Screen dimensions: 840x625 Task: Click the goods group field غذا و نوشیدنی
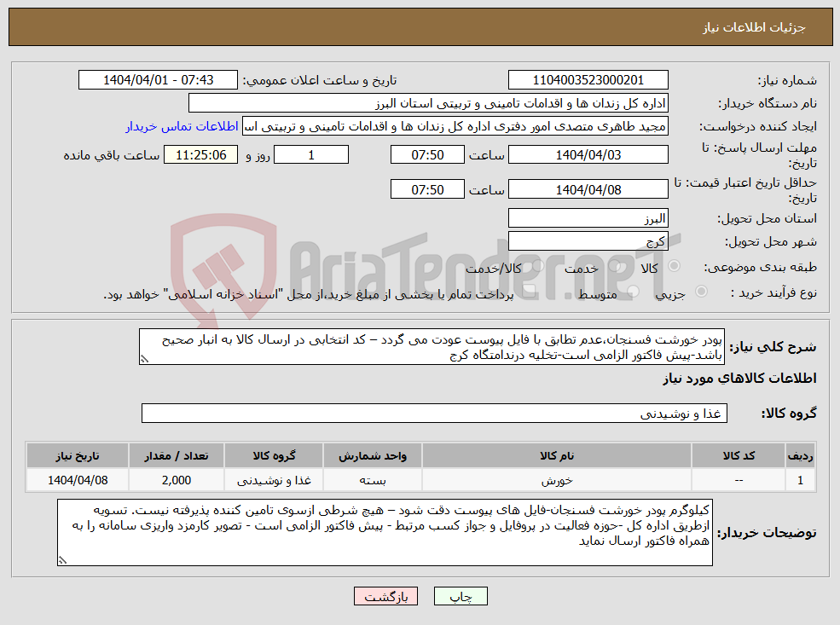434,414
